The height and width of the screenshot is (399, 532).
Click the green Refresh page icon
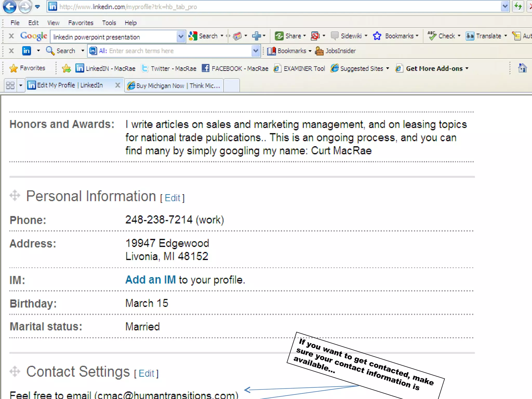point(518,6)
